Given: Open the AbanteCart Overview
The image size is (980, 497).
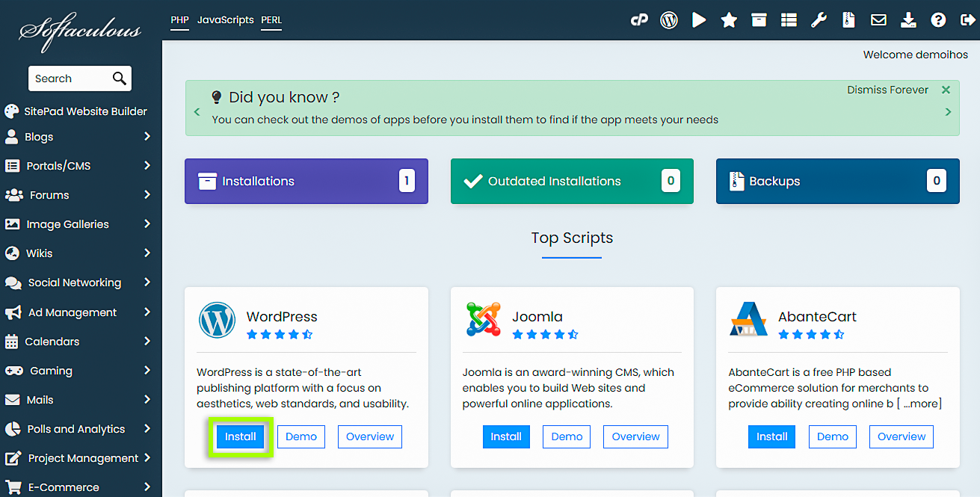Looking at the screenshot, I should pyautogui.click(x=902, y=436).
